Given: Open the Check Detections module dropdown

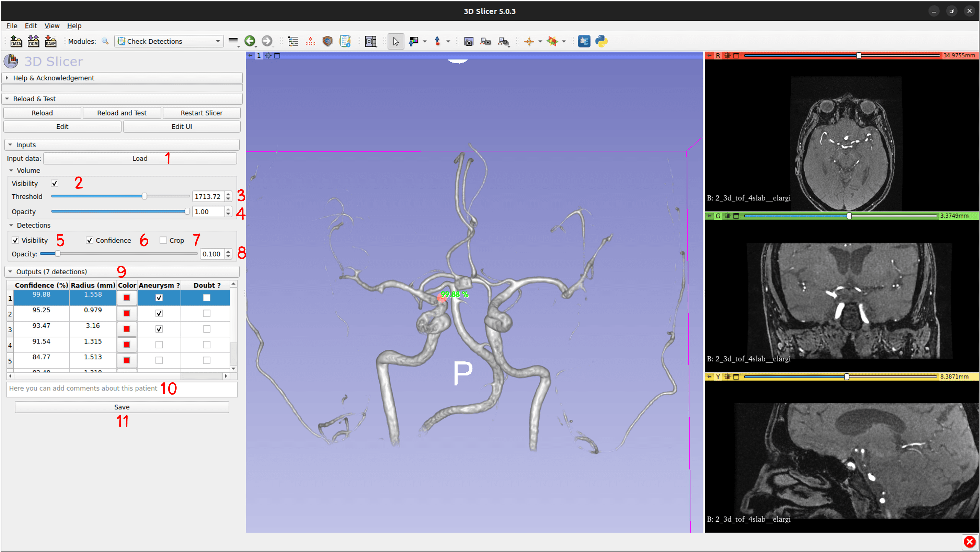Looking at the screenshot, I should (218, 41).
